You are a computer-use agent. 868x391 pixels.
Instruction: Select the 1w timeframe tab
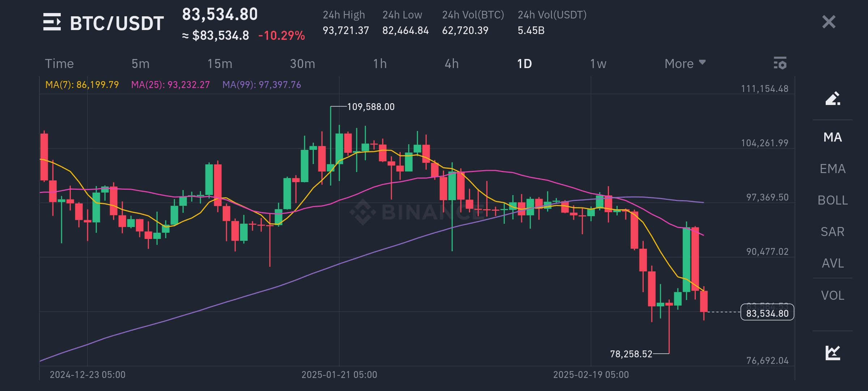point(598,64)
